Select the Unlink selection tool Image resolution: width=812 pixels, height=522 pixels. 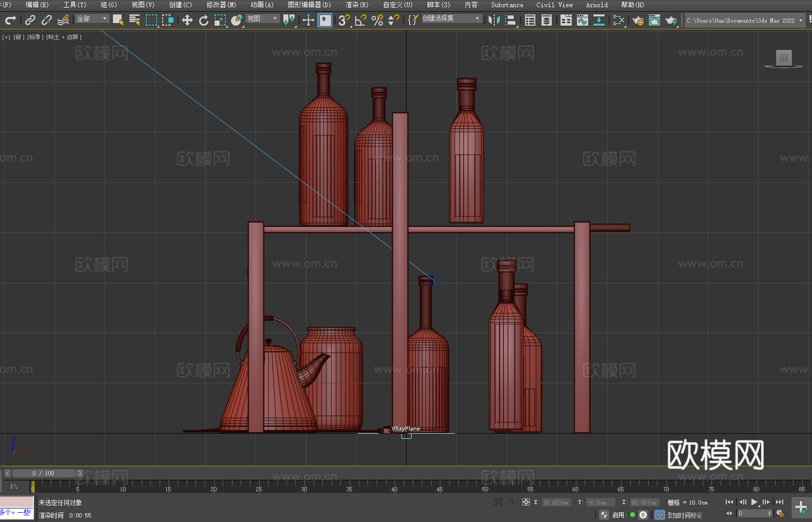(x=47, y=20)
